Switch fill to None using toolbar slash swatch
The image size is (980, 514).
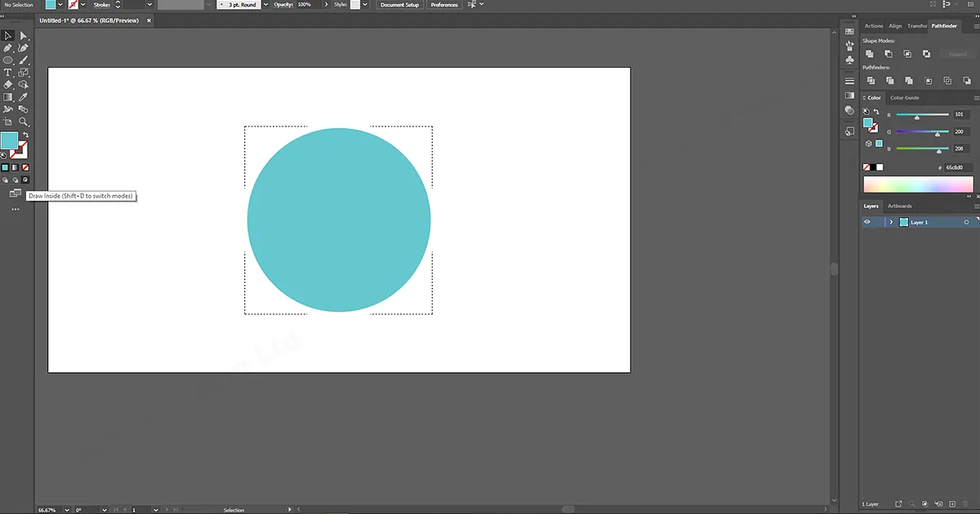(x=26, y=167)
